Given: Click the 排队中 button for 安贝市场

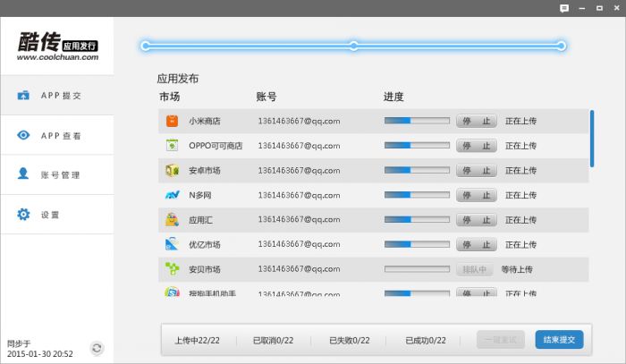Looking at the screenshot, I should coord(474,269).
